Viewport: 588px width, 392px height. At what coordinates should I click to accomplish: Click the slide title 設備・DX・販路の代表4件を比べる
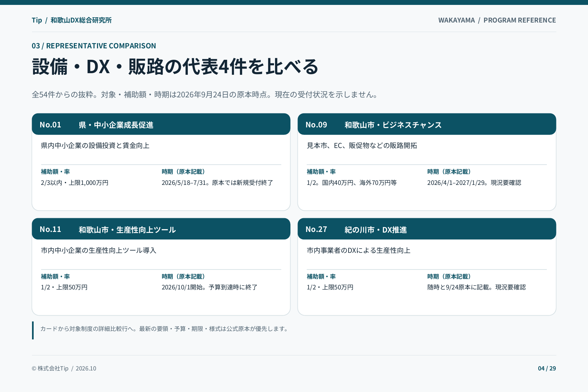click(175, 67)
